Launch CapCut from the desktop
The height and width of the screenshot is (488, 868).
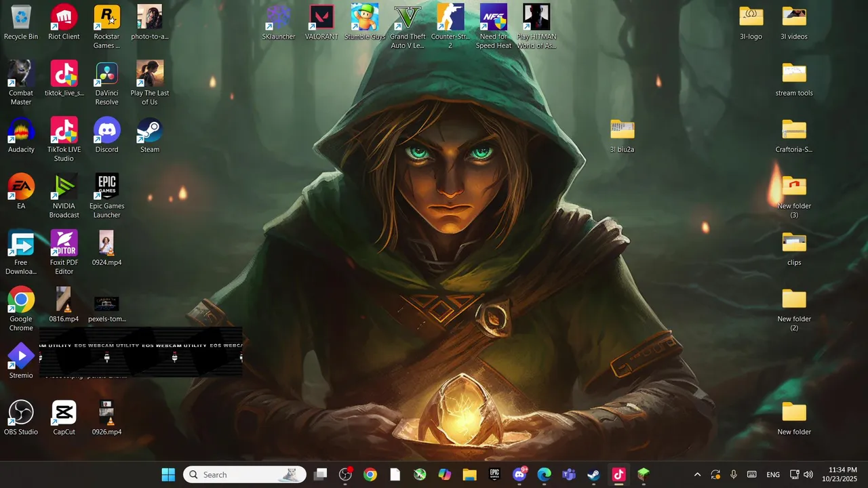[x=64, y=417]
